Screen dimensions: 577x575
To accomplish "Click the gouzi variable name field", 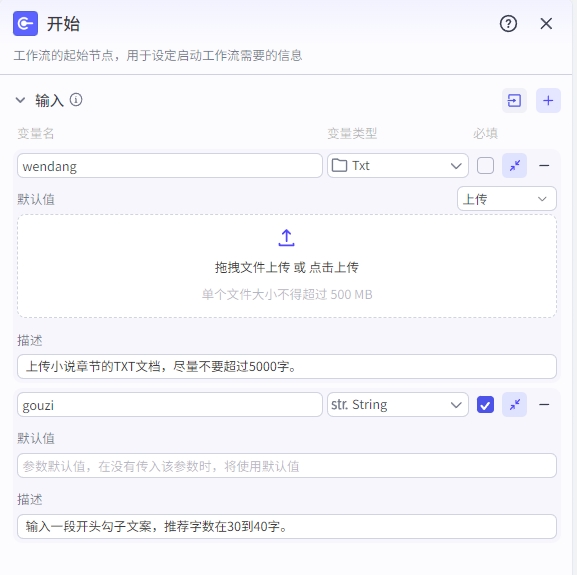I will (x=170, y=405).
